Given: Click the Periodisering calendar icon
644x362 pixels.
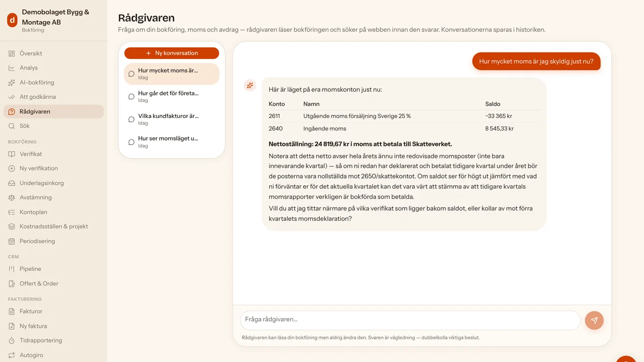Looking at the screenshot, I should [12, 241].
